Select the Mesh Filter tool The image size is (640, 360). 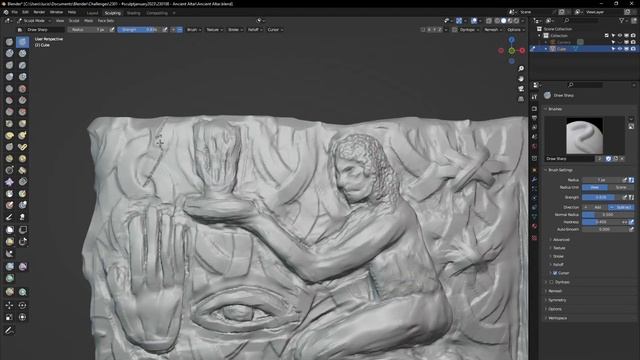click(x=9, y=267)
